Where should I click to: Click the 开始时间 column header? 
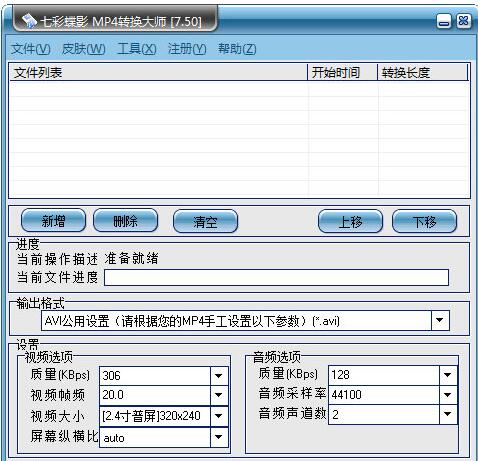pos(342,72)
